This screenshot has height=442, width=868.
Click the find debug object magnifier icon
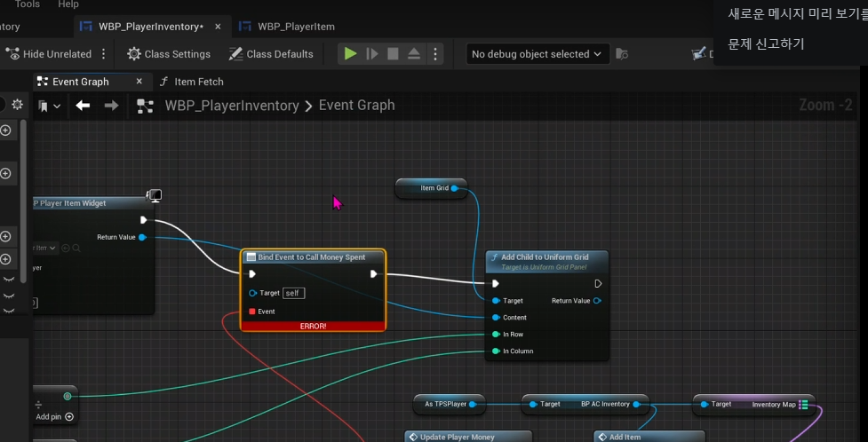coord(622,54)
